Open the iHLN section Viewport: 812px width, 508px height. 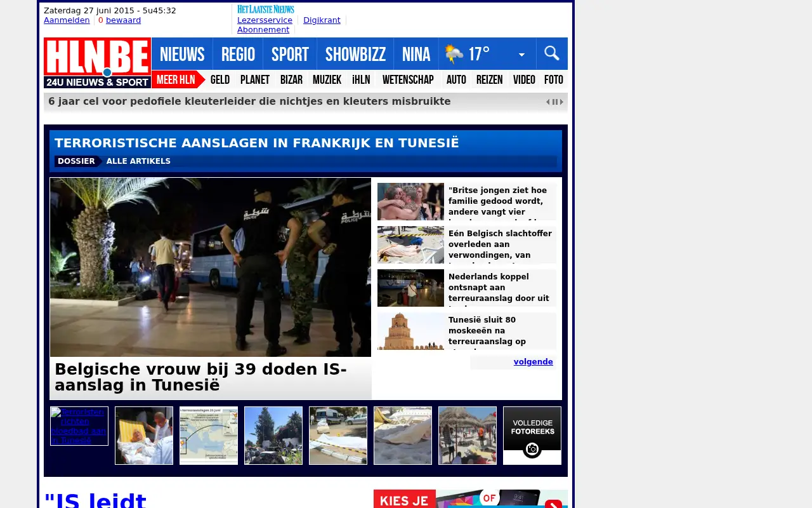coord(361,79)
